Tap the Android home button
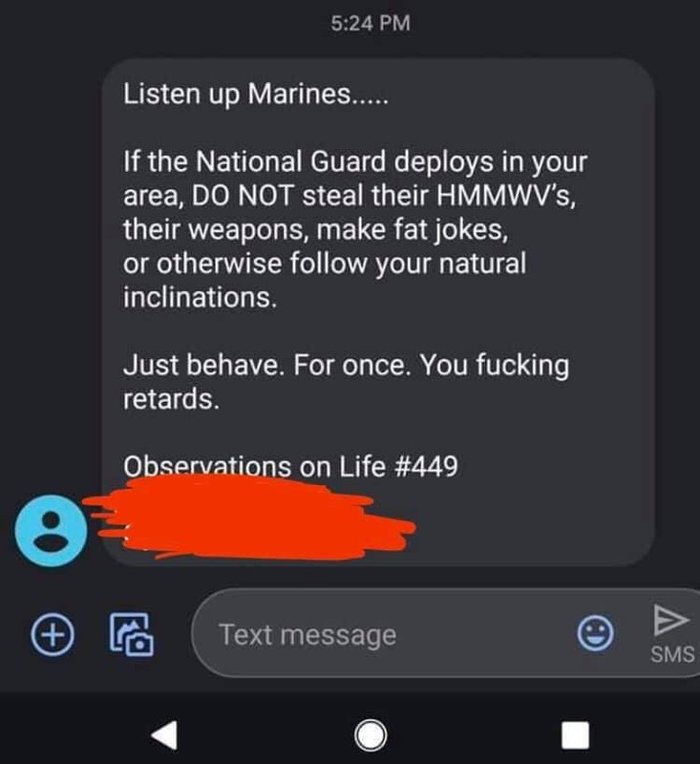 pyautogui.click(x=371, y=734)
